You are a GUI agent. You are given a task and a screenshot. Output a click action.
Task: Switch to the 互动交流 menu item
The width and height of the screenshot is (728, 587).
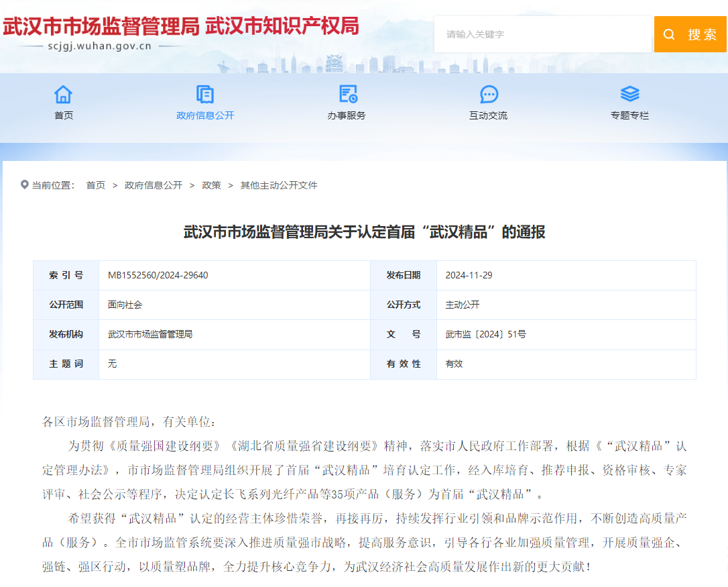(x=488, y=115)
